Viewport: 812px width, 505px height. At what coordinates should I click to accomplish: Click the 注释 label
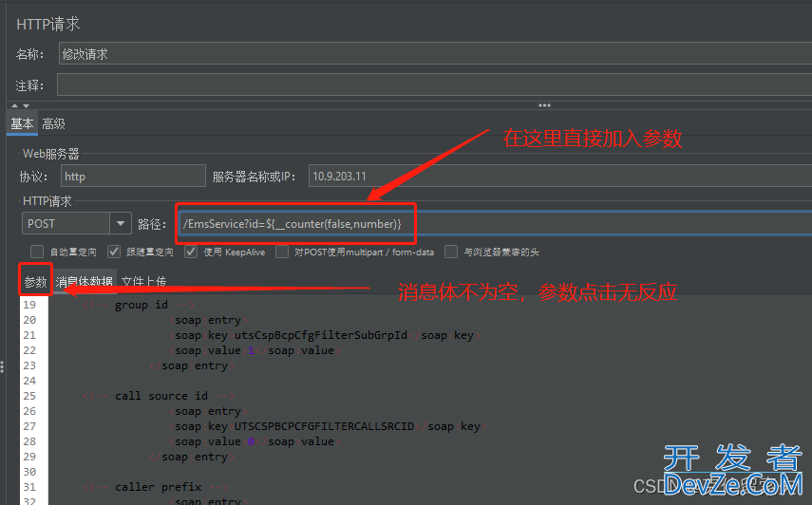(30, 85)
